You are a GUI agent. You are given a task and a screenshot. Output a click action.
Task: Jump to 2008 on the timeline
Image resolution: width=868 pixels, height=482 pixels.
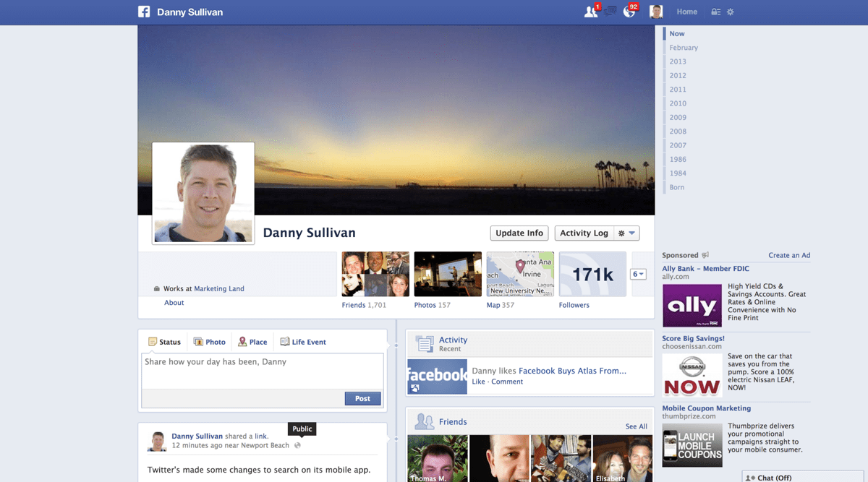(678, 132)
